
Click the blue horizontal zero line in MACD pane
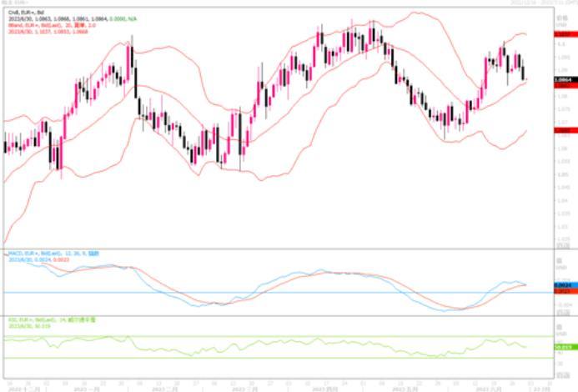[250, 292]
